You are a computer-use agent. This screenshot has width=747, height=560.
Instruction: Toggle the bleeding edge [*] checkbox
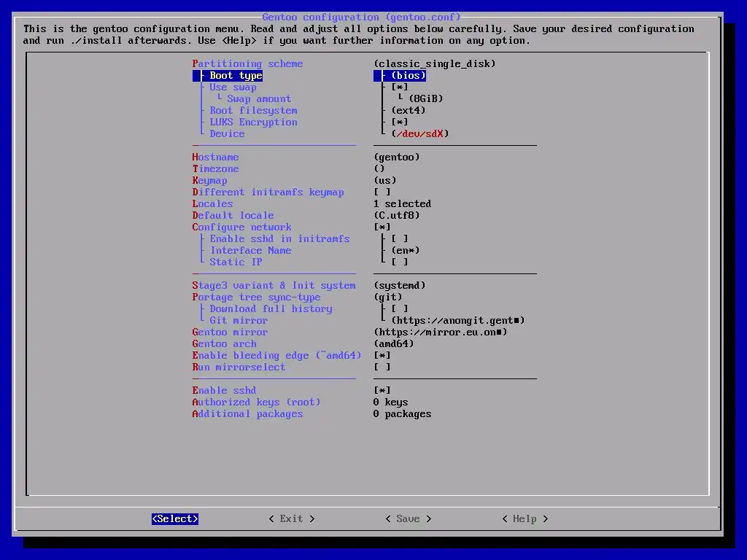point(382,355)
